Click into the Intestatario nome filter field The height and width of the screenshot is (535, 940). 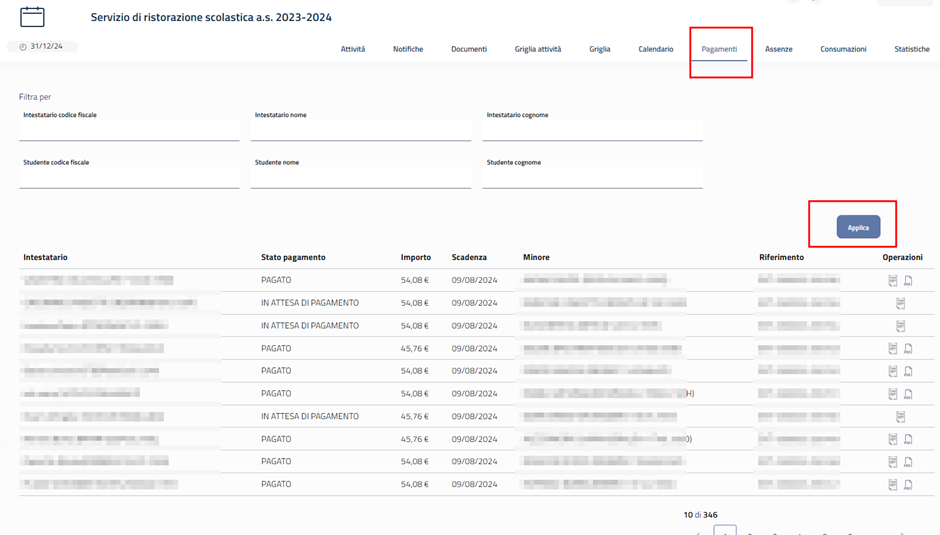360,130
